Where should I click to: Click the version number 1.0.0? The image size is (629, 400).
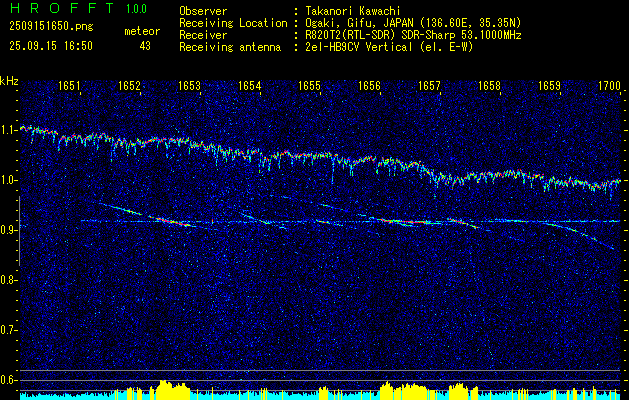point(136,8)
